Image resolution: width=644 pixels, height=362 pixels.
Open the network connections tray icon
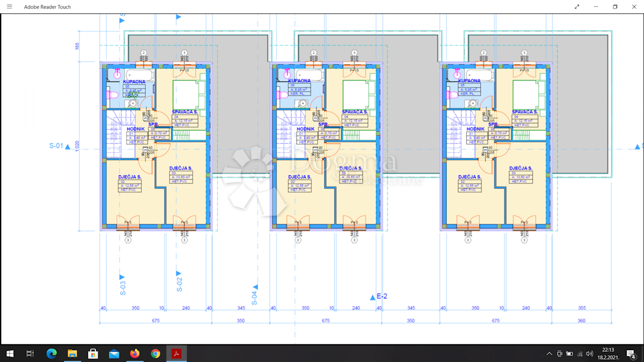pos(580,353)
